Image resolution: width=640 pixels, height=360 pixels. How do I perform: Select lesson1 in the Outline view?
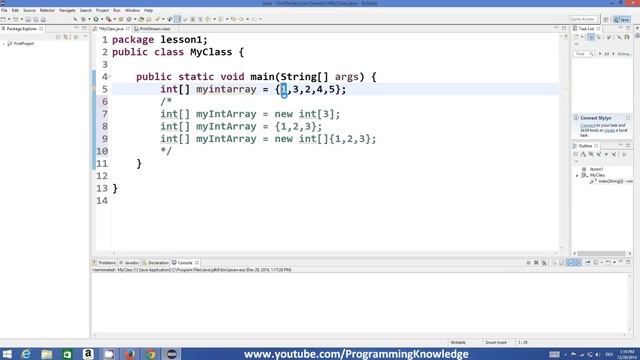coord(593,169)
